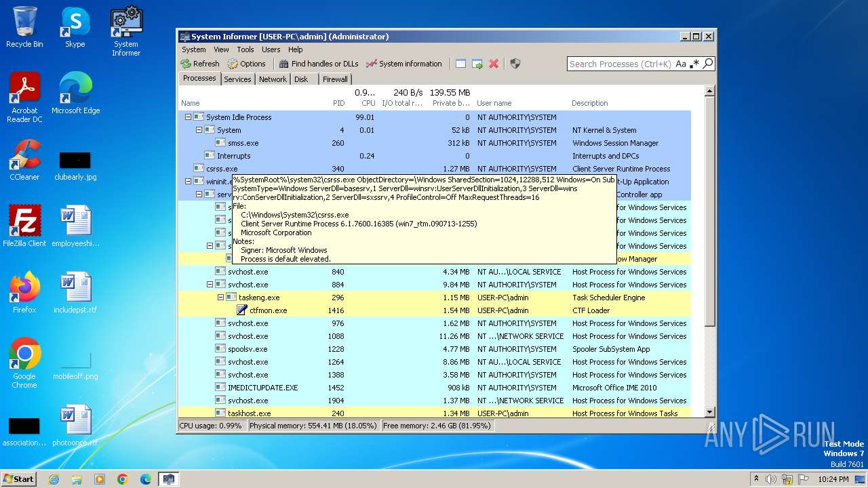
Task: Select the csrss.exe process row
Action: pyautogui.click(x=435, y=169)
